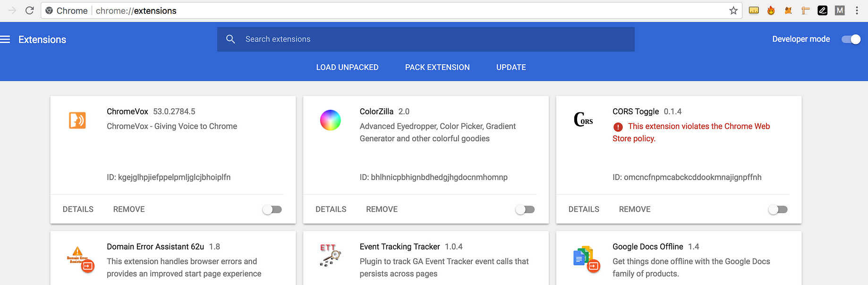Enable the ColorZilla extension toggle
Image resolution: width=868 pixels, height=285 pixels.
point(525,209)
